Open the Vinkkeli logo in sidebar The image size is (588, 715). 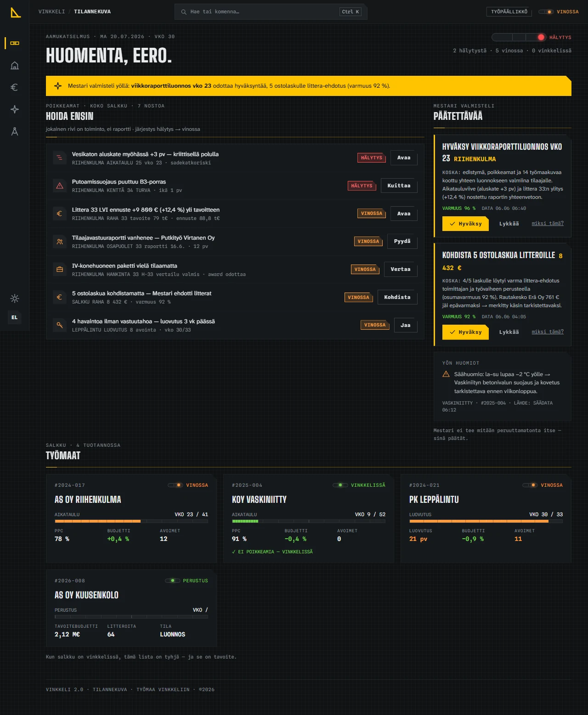tap(16, 12)
